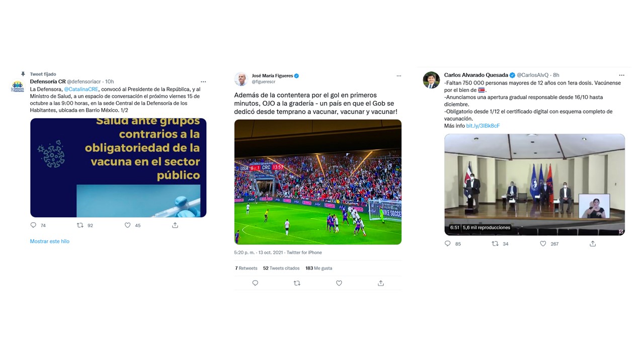Open more options on Carlos Alvarado tweet
This screenshot has height=362, width=644.
coord(622,75)
